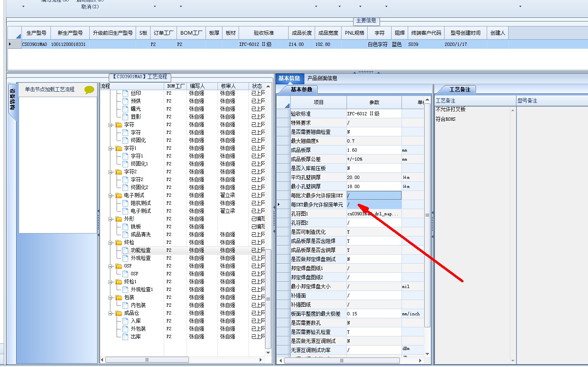
Task: Click the 外形 folder icon
Action: click(119, 219)
